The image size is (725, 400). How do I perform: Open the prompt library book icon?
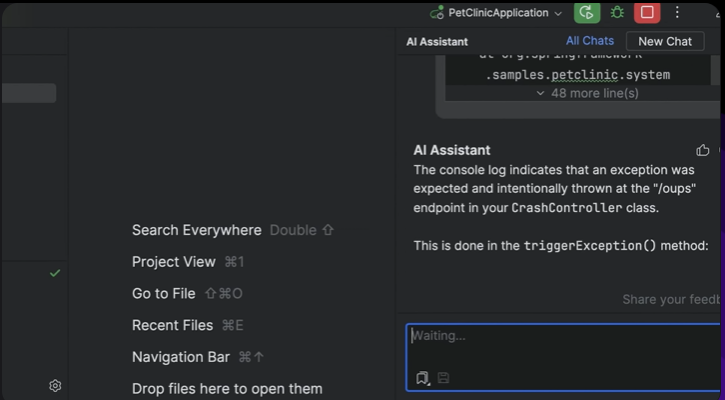[x=423, y=378]
